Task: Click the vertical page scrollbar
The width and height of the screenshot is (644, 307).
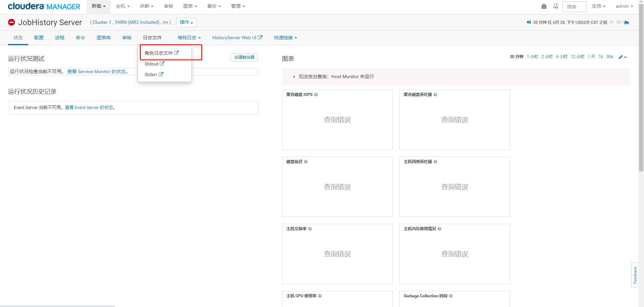Action: pyautogui.click(x=641, y=87)
